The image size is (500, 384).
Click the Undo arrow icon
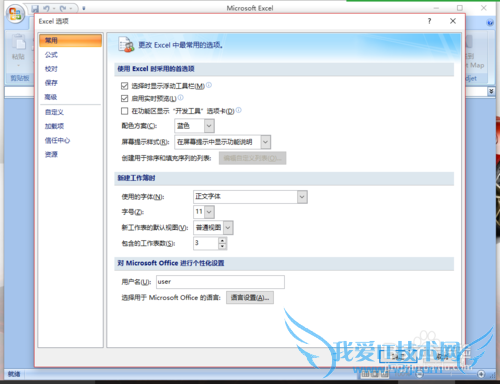pos(46,8)
